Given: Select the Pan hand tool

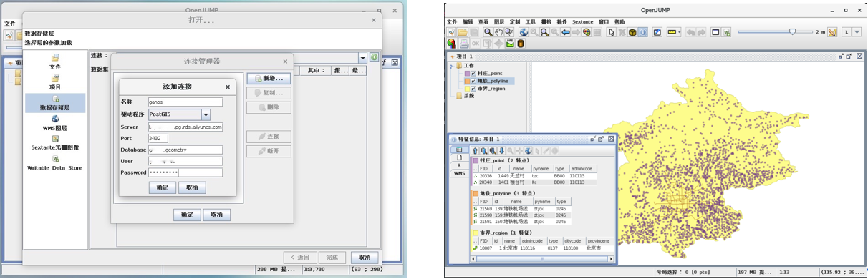Looking at the screenshot, I should (498, 32).
